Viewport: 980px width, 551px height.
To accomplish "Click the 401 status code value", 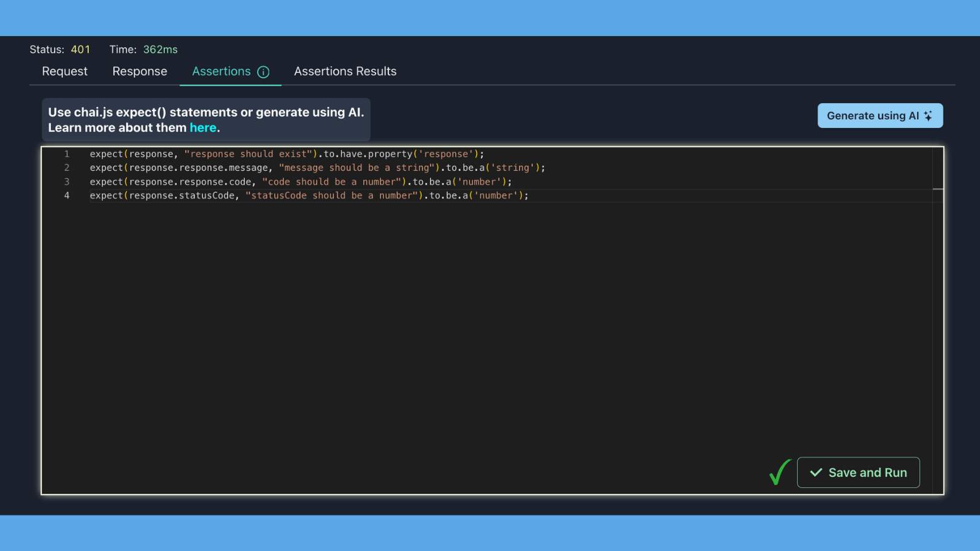I will 80,50.
